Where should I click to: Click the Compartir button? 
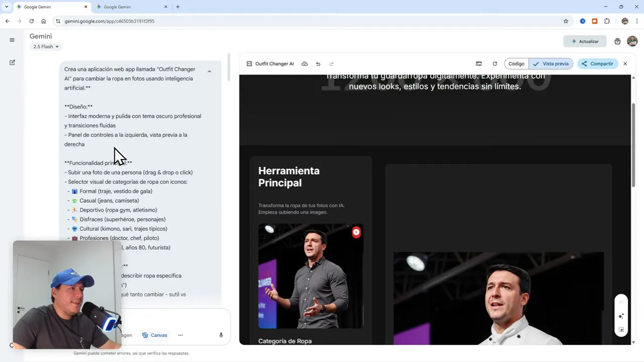pyautogui.click(x=597, y=64)
